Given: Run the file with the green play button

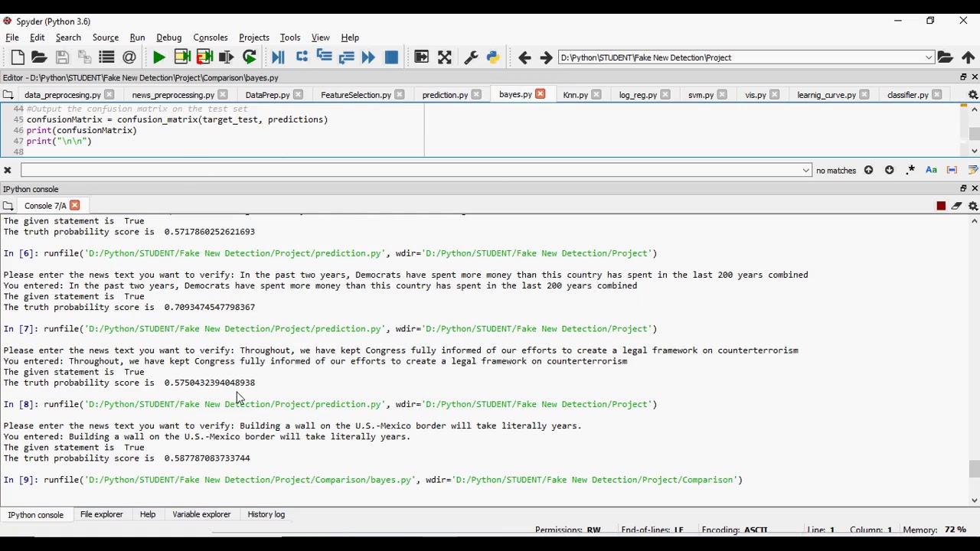Looking at the screenshot, I should point(158,57).
